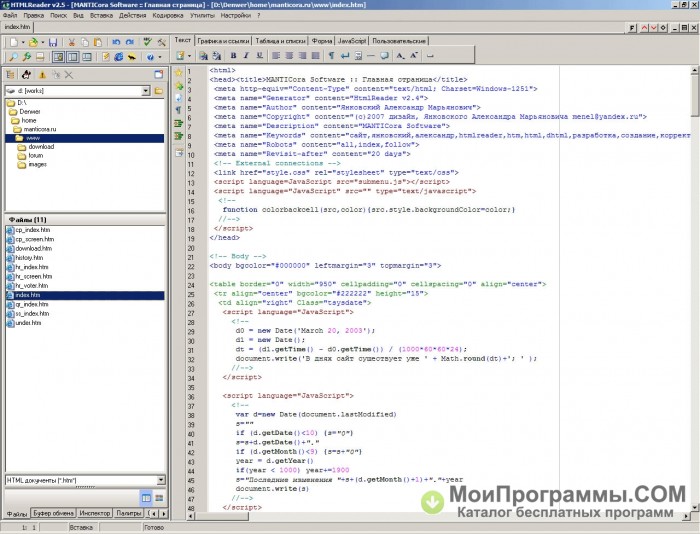Click the increase font size icon
The image size is (700, 534).
[414, 55]
